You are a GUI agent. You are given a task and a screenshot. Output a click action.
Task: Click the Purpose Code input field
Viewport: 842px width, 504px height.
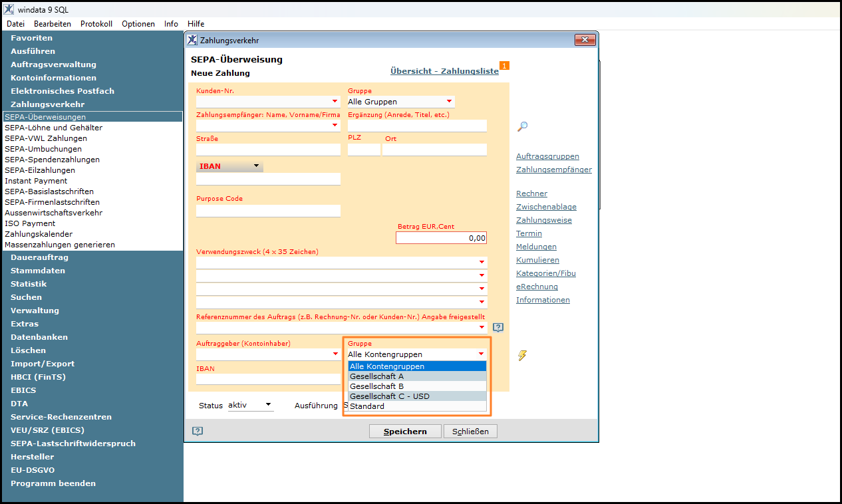coord(268,211)
